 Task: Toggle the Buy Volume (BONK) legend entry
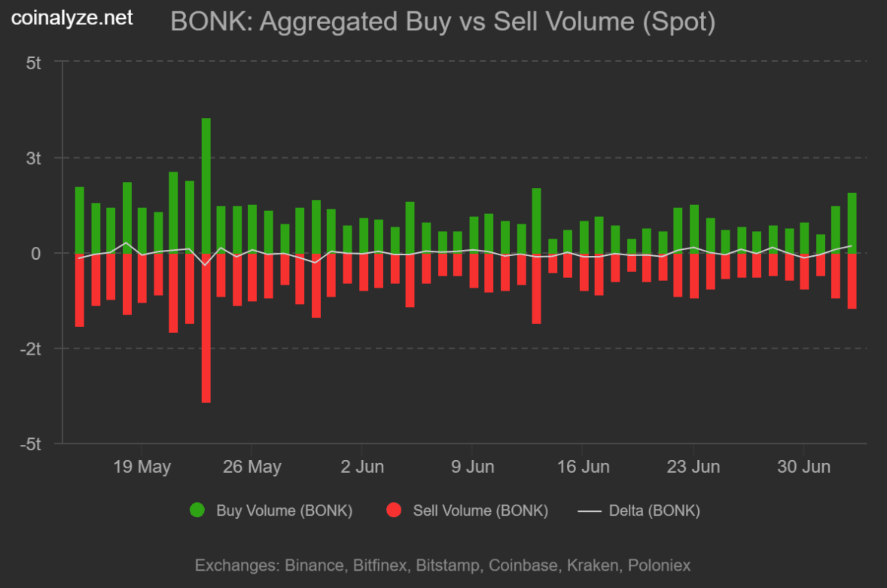click(272, 510)
